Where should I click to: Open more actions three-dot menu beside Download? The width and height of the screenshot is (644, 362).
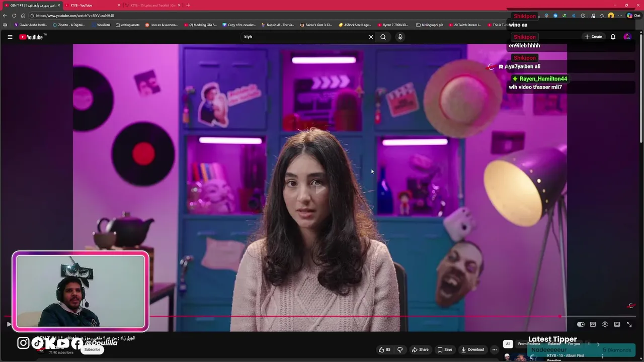[495, 349]
